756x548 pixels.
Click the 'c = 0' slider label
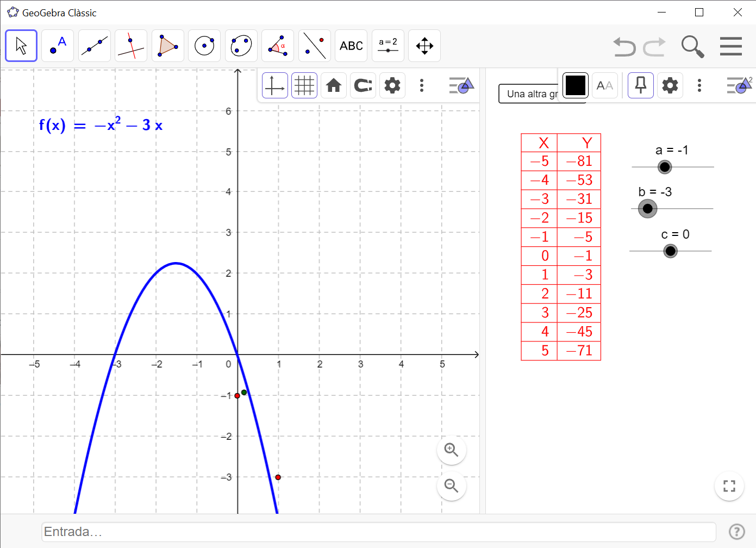[x=675, y=234]
